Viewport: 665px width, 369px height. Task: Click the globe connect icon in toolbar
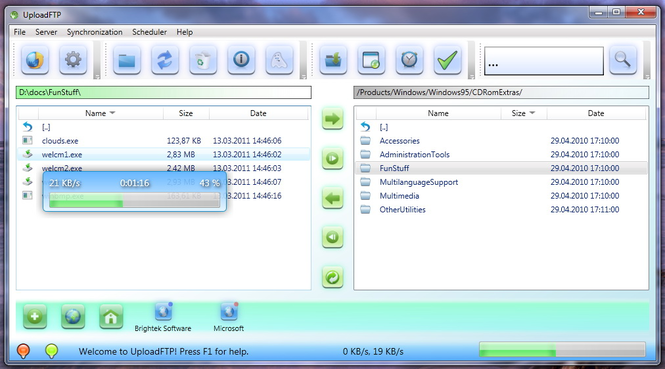[35, 60]
